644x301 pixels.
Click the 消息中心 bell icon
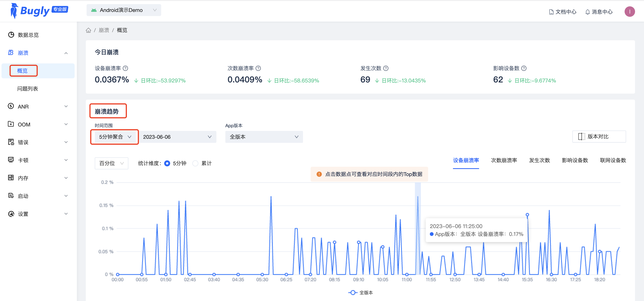tap(587, 12)
